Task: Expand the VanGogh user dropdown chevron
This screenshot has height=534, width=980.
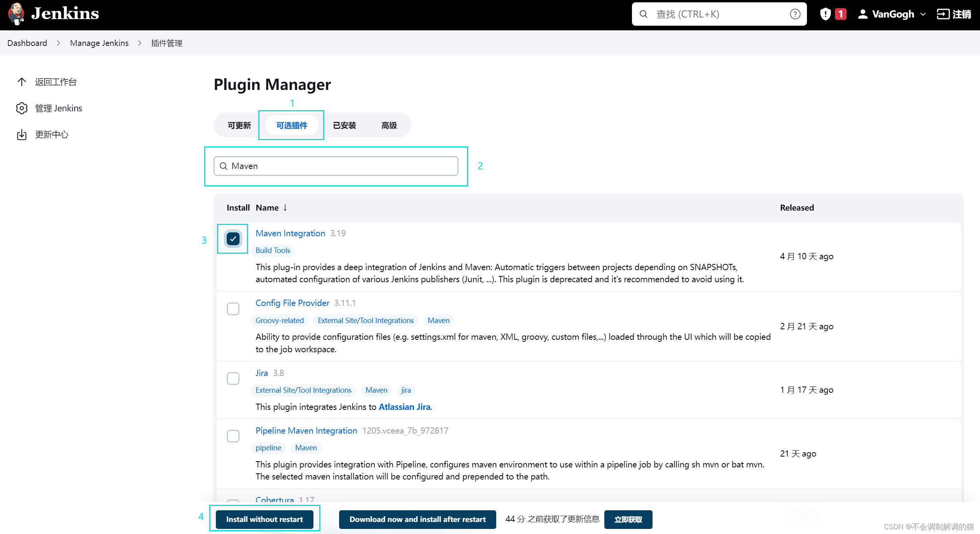Action: (x=923, y=14)
